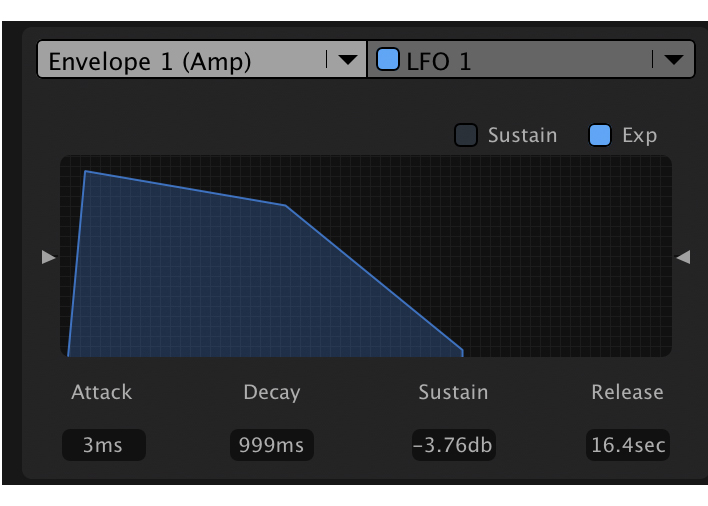Click the left triangle arrow beside envelope graph
Screen dimensions: 708x506
48,258
